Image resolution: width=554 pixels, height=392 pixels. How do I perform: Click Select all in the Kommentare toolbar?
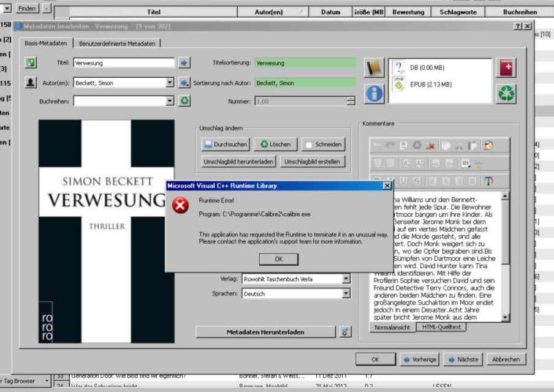tap(403, 146)
